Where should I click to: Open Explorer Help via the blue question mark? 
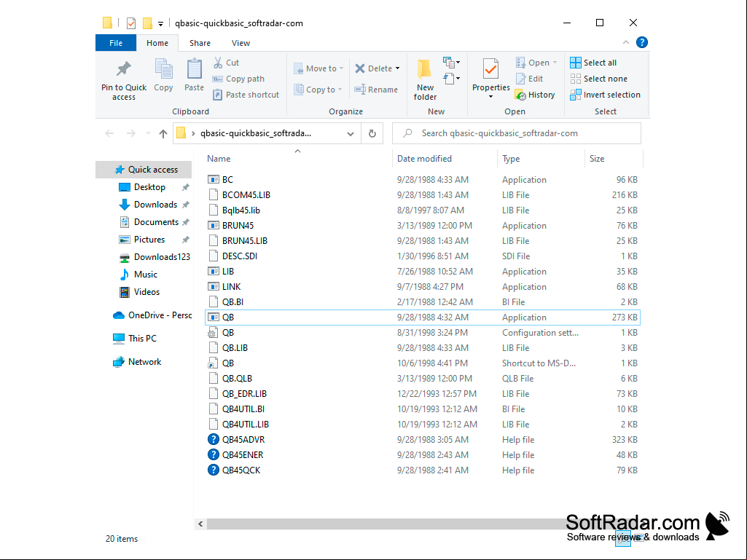[642, 42]
